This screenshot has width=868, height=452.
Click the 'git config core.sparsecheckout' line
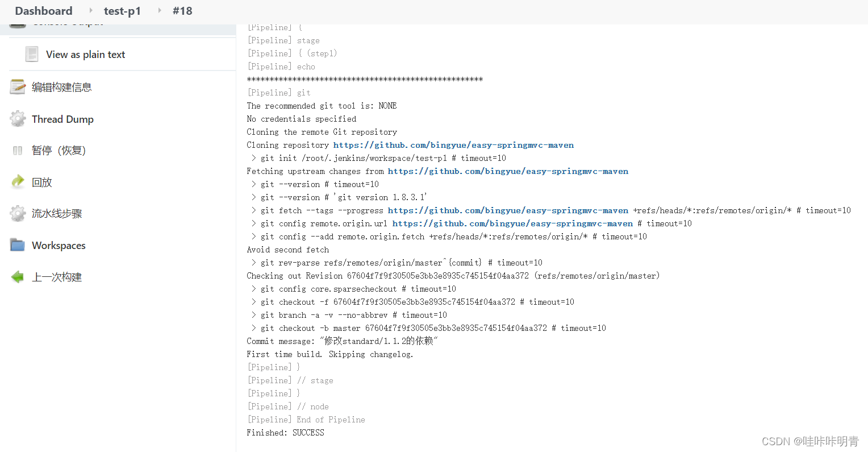pyautogui.click(x=353, y=289)
